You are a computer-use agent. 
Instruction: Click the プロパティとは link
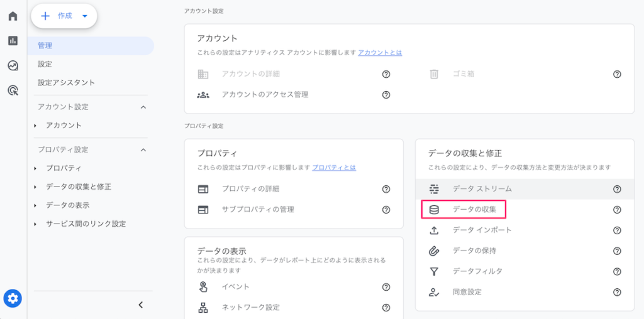pos(334,168)
